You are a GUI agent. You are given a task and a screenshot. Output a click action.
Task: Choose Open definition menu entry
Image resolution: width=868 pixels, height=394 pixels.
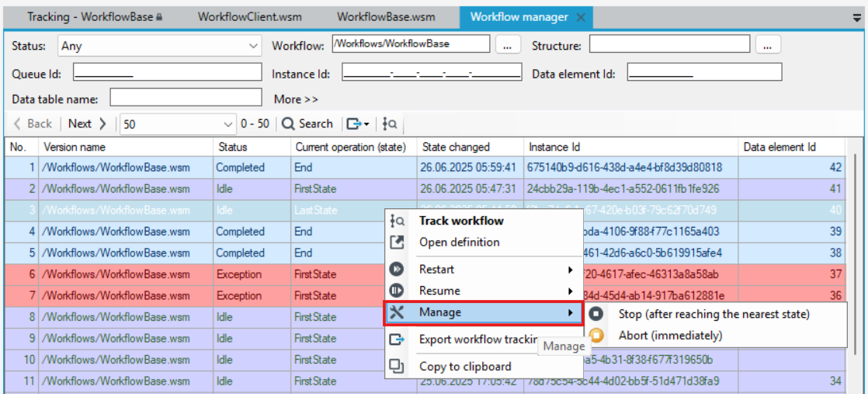tap(460, 242)
